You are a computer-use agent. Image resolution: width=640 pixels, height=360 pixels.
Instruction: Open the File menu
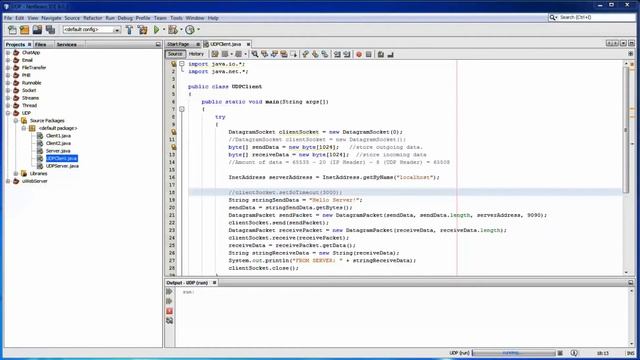point(8,18)
